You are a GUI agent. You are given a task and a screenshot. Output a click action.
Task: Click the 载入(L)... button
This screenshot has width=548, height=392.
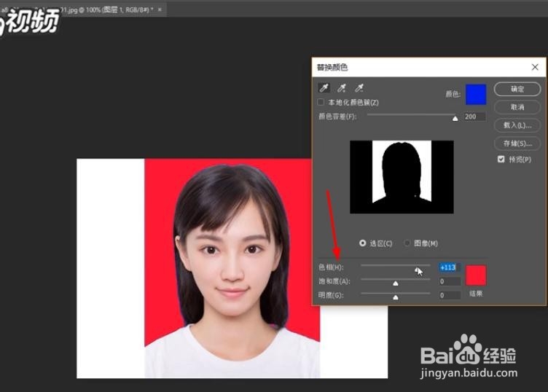[517, 125]
